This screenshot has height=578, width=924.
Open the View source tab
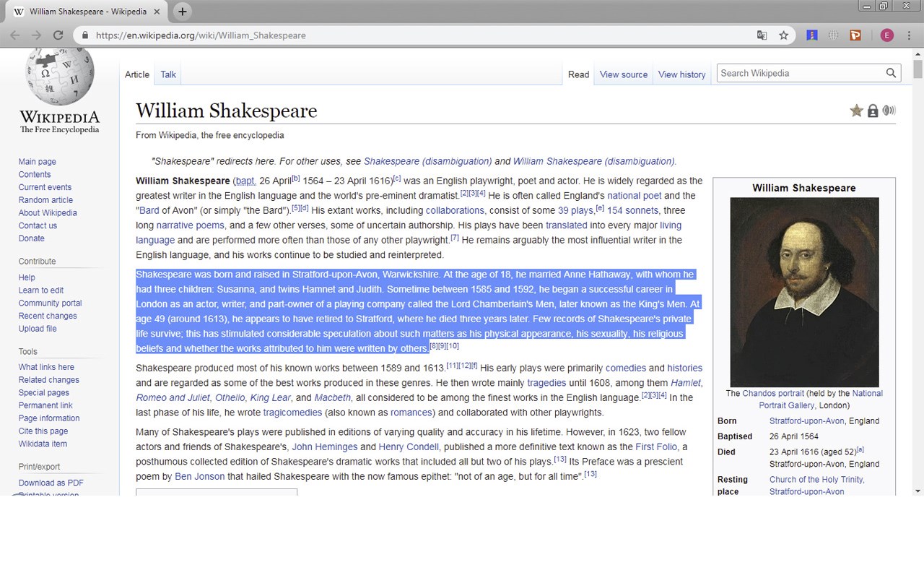click(624, 74)
